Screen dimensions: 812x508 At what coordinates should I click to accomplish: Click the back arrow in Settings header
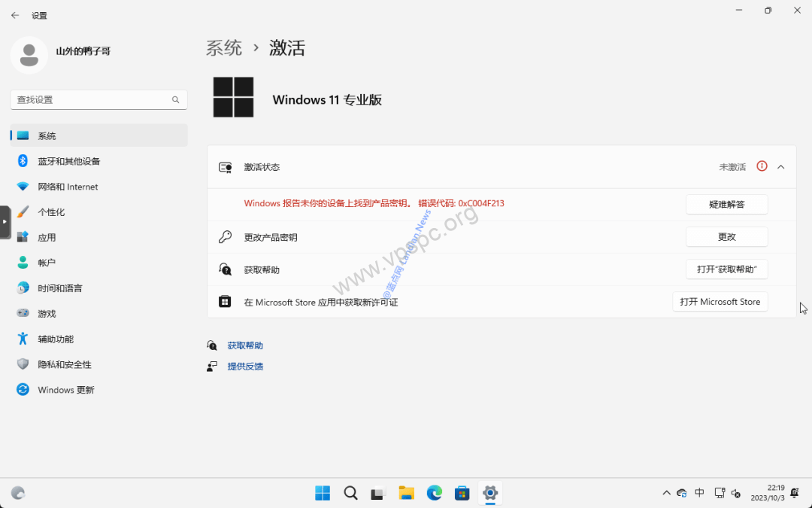15,16
